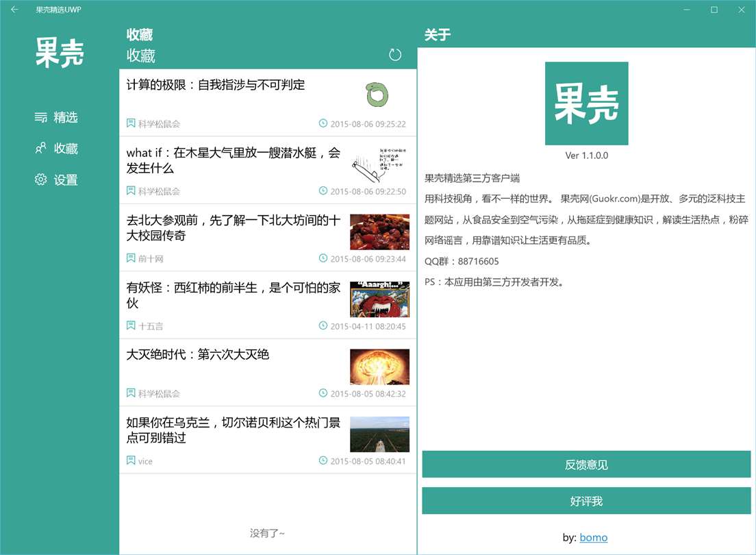
Task: Click the 果壳精选第三方客户端 line
Action: coord(472,178)
